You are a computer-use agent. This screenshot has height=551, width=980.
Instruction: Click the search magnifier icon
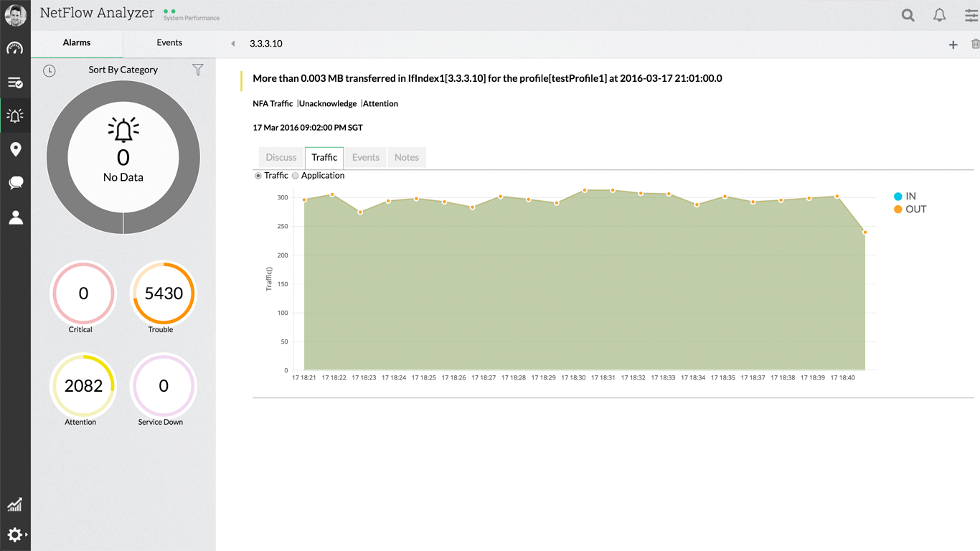tap(908, 15)
